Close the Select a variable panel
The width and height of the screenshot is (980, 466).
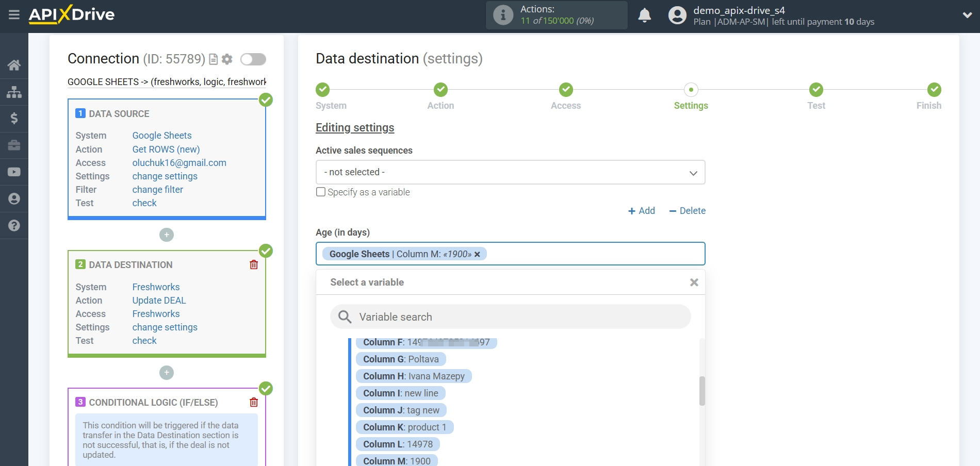(x=694, y=282)
